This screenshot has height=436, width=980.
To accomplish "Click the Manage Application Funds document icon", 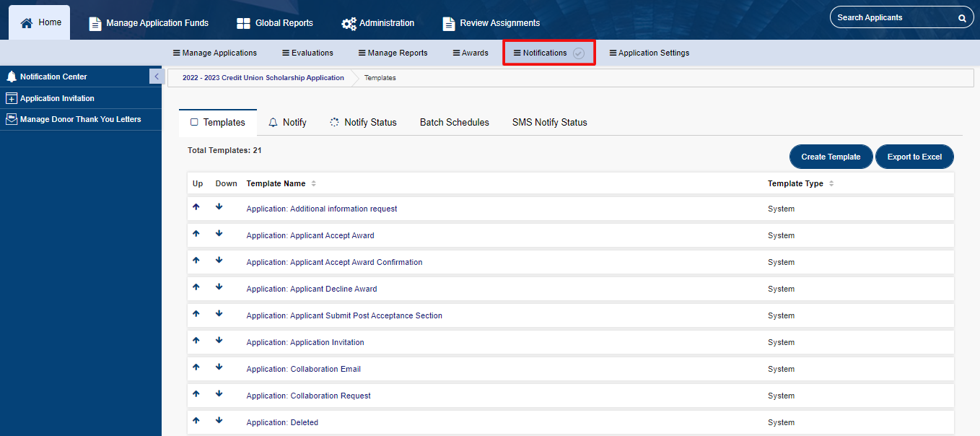I will (95, 23).
